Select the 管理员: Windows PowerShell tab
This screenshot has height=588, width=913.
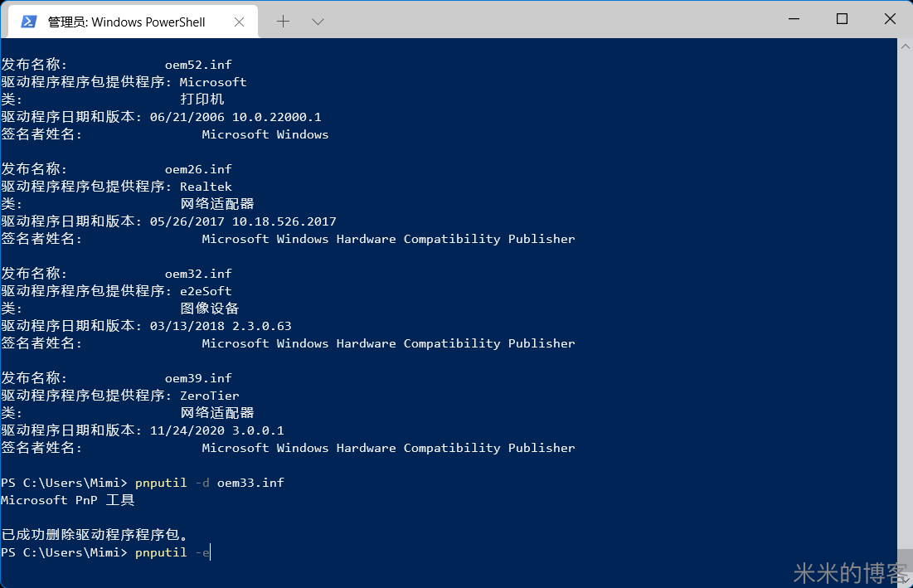(126, 22)
